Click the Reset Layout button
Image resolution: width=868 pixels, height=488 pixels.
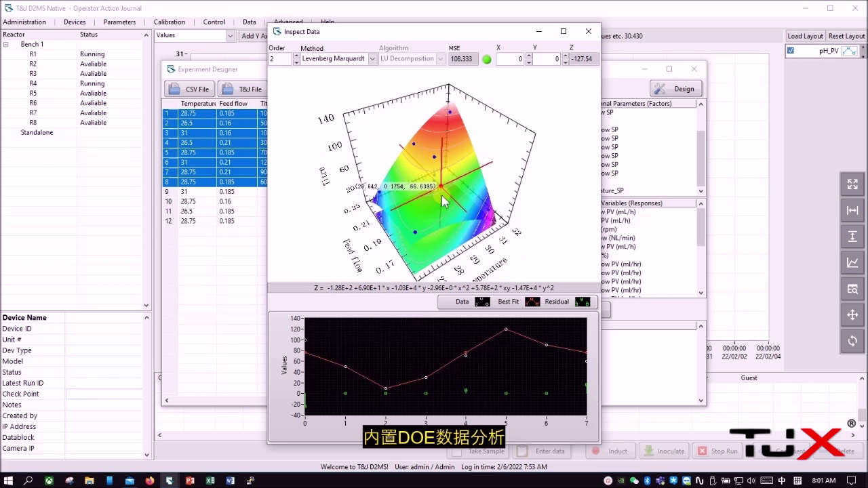pos(846,36)
